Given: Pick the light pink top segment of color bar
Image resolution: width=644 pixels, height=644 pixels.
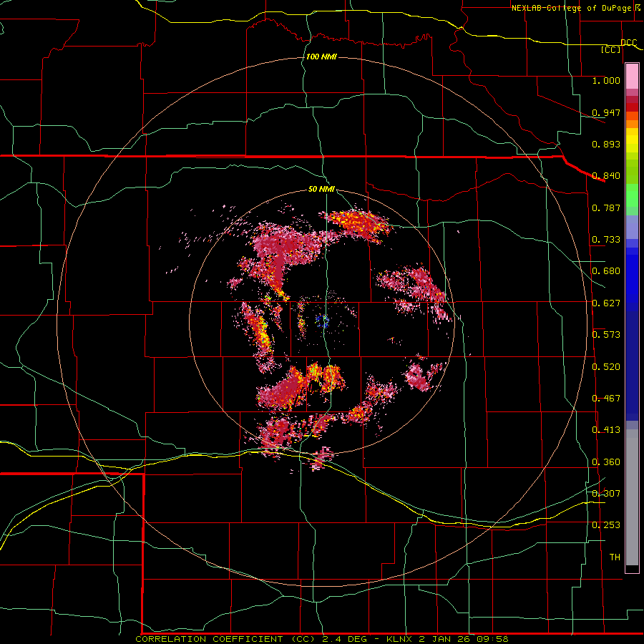Looking at the screenshot, I should point(632,77).
